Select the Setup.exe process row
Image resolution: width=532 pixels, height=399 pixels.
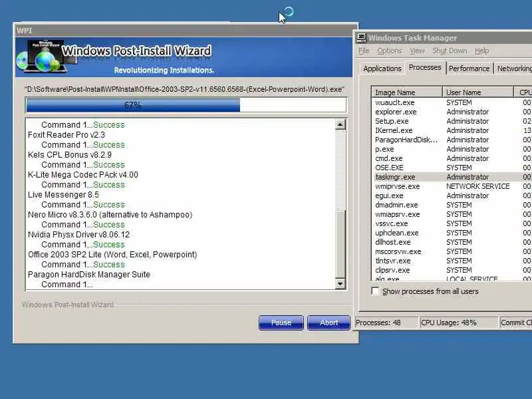click(x=452, y=121)
